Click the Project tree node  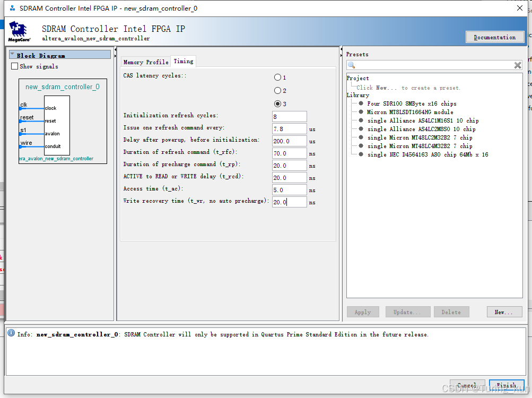tap(357, 78)
